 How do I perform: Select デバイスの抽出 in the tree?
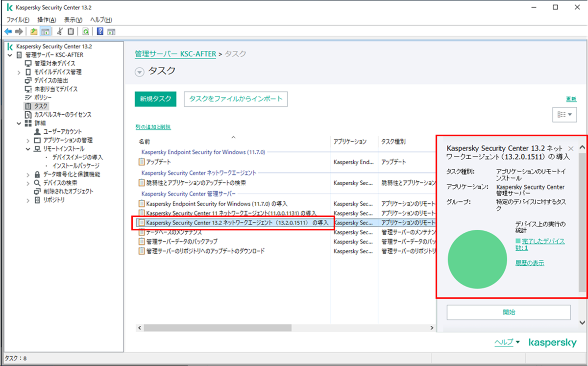[50, 80]
